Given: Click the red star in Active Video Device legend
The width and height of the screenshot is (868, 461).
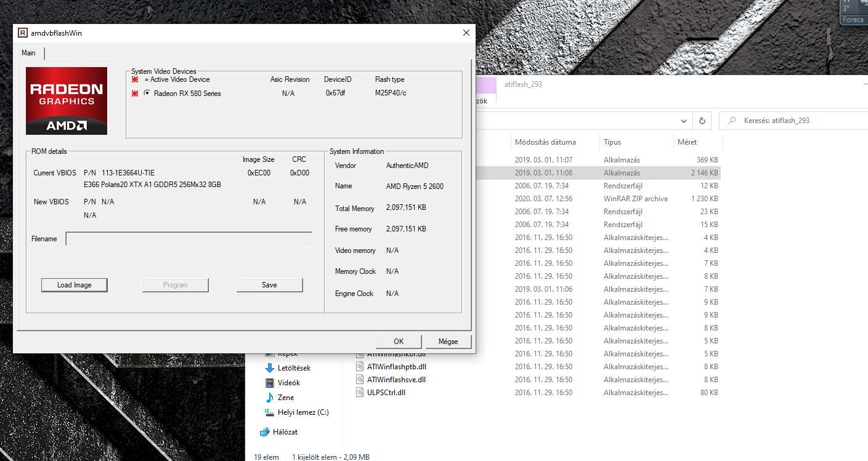Looking at the screenshot, I should click(x=135, y=79).
